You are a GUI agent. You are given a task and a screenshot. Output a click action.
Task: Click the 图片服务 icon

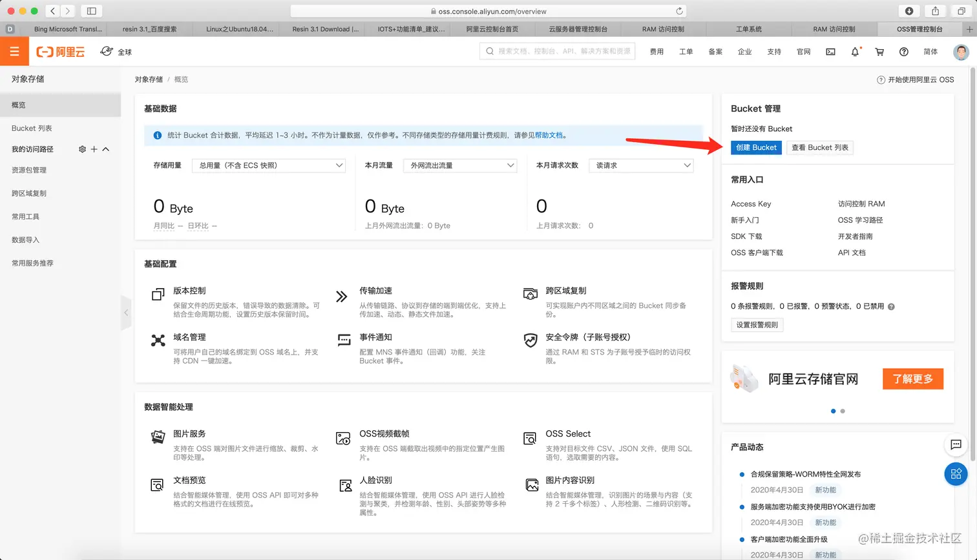(x=158, y=437)
